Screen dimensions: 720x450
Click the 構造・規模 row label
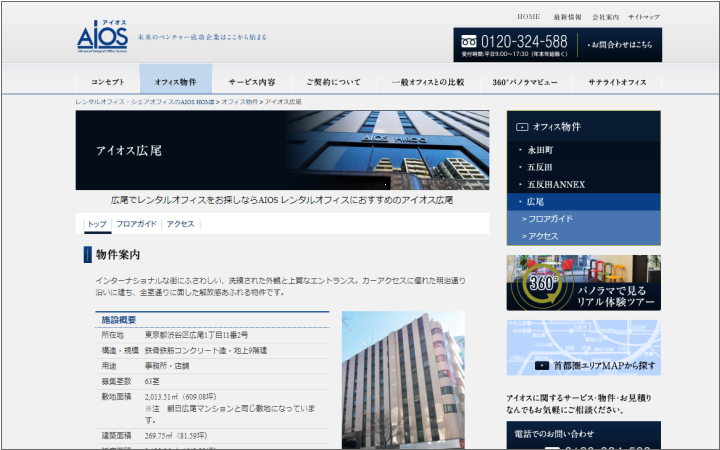[x=120, y=350]
